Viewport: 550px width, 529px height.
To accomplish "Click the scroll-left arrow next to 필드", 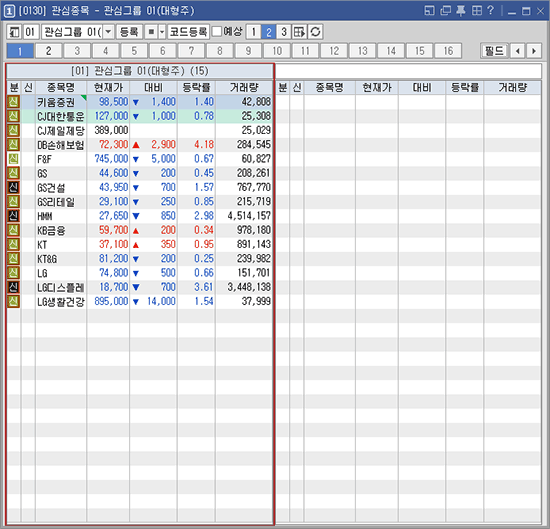I will tap(518, 51).
